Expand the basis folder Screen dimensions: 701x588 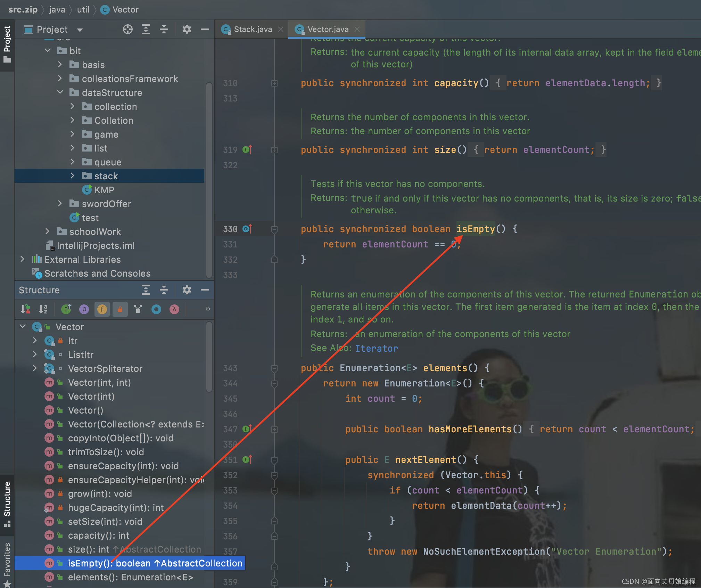coord(60,65)
